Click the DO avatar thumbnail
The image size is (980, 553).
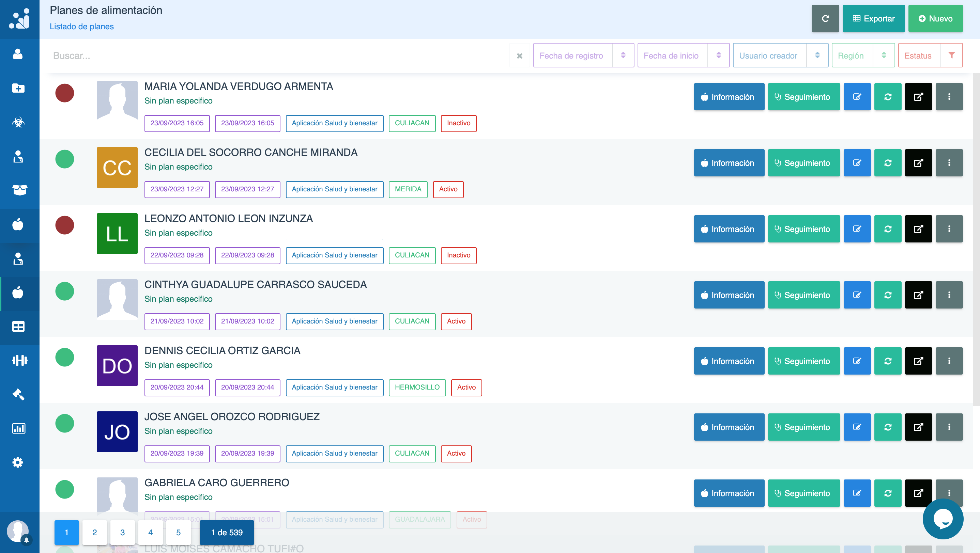tap(117, 366)
